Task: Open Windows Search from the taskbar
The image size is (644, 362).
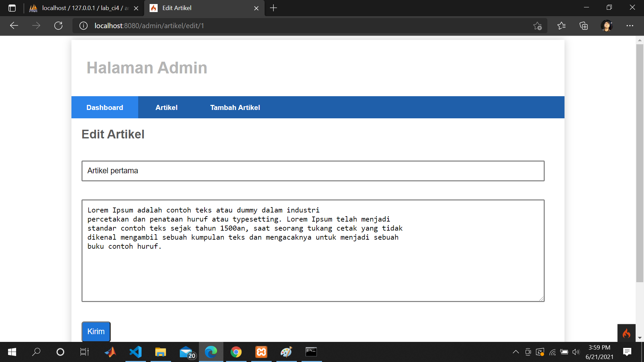Action: pos(37,352)
